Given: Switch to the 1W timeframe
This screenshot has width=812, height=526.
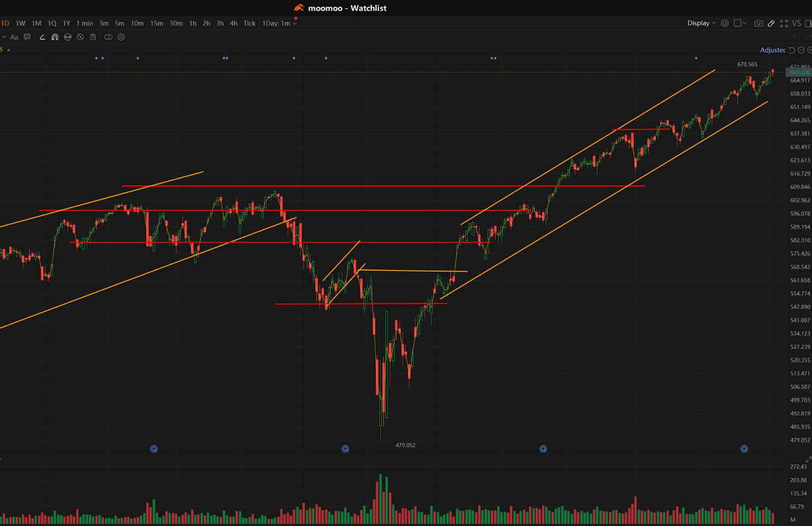Looking at the screenshot, I should [x=20, y=23].
